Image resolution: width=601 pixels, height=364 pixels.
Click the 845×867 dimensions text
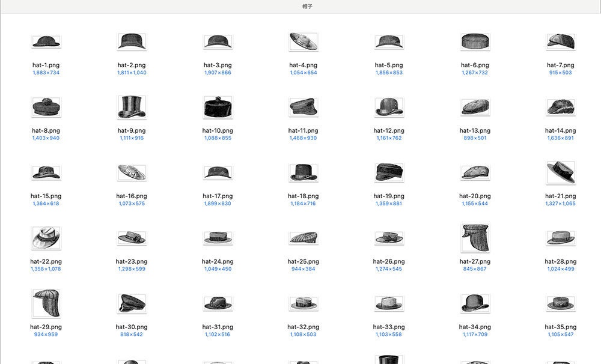click(x=475, y=269)
